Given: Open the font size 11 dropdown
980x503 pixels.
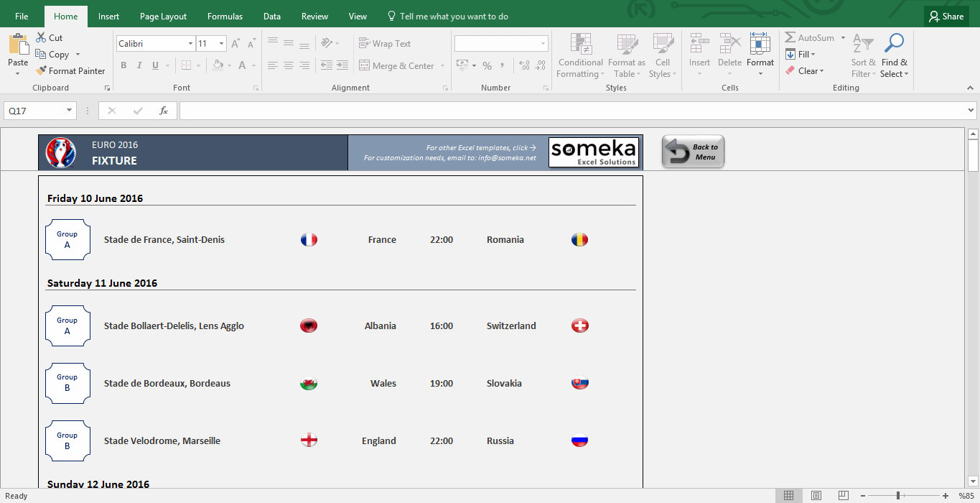Looking at the screenshot, I should coord(221,44).
